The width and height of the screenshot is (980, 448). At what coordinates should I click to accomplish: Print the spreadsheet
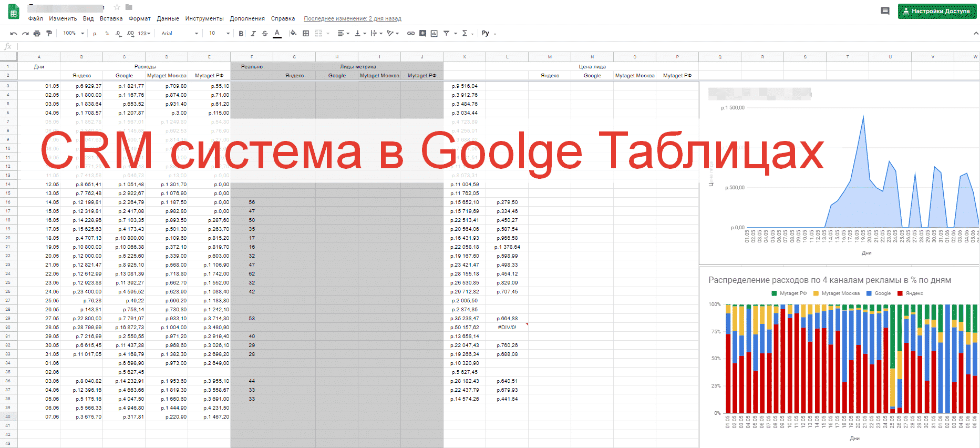[x=37, y=33]
